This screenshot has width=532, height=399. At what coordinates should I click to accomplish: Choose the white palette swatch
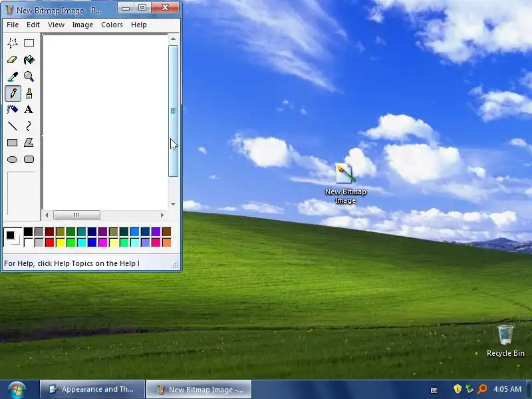click(28, 242)
